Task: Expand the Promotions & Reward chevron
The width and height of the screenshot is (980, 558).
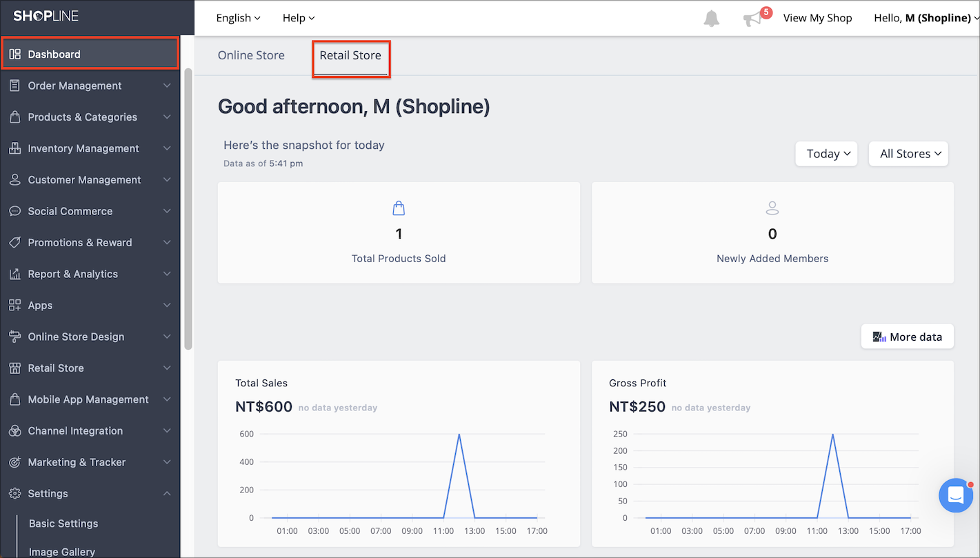Action: point(167,243)
